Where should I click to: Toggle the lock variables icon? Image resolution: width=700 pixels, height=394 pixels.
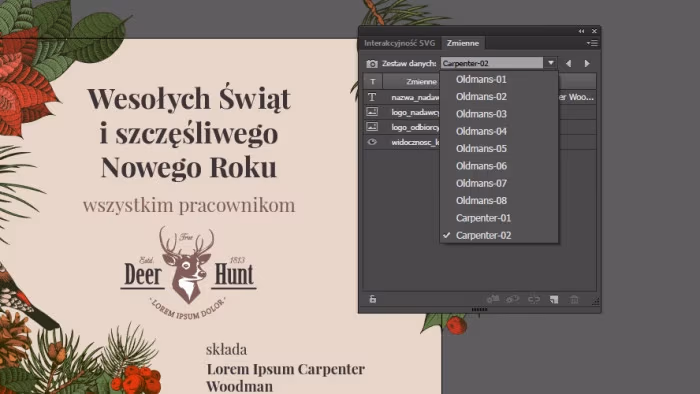click(x=373, y=299)
